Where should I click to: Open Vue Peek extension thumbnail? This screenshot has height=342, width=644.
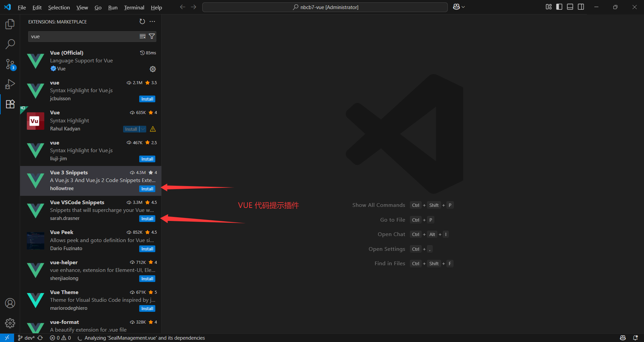point(35,241)
